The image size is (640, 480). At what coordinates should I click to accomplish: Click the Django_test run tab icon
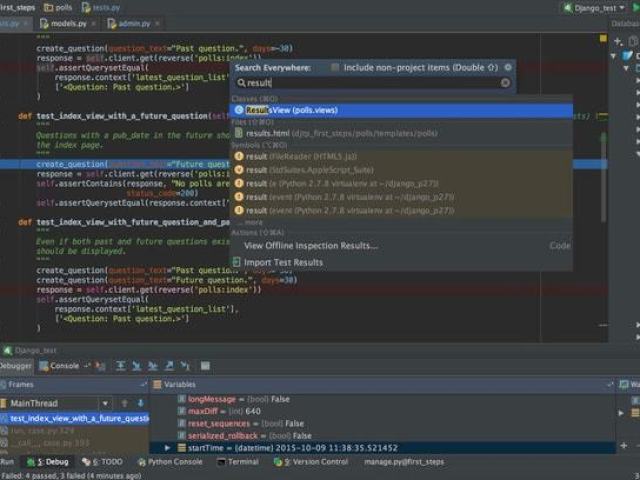(x=8, y=350)
